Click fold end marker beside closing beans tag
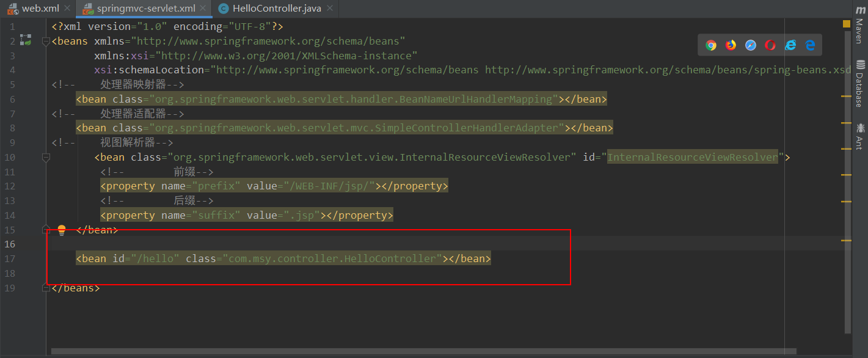 (46, 287)
